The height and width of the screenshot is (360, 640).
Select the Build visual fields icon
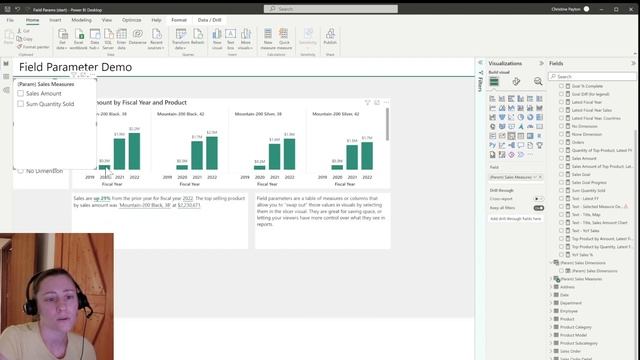[494, 82]
